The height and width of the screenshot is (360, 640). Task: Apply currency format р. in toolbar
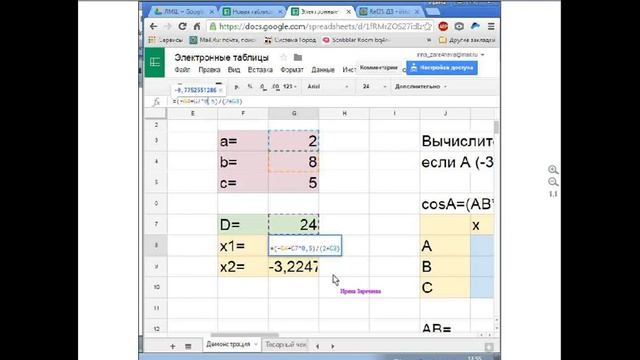(237, 87)
